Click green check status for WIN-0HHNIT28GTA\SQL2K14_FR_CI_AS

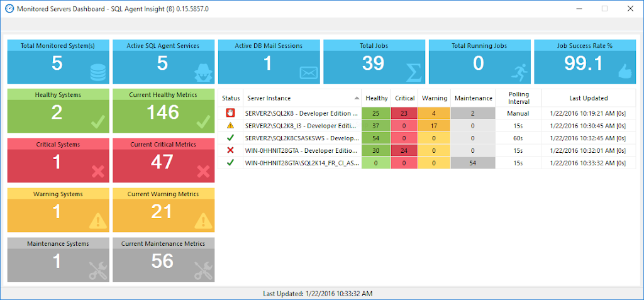click(230, 163)
